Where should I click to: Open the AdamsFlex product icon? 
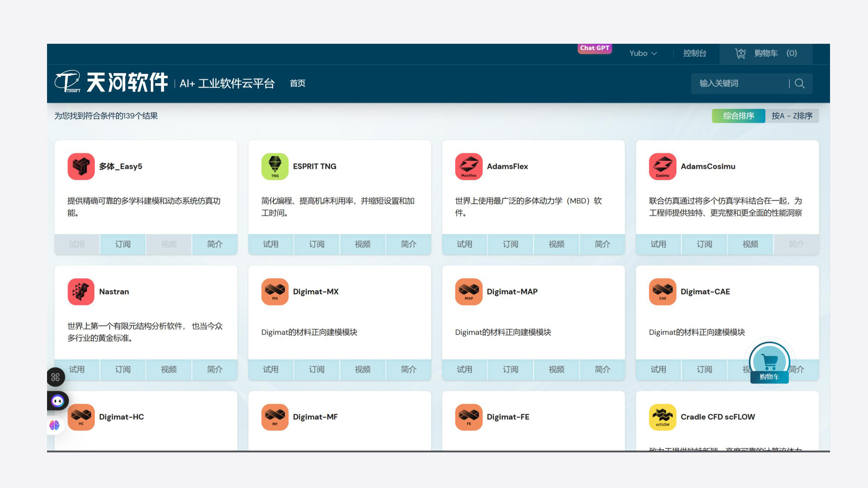[x=469, y=166]
